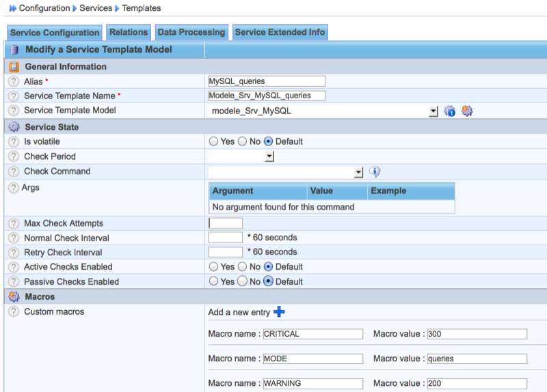The height and width of the screenshot is (392, 547).
Task: Open the Check Period dropdown
Action: (x=269, y=157)
